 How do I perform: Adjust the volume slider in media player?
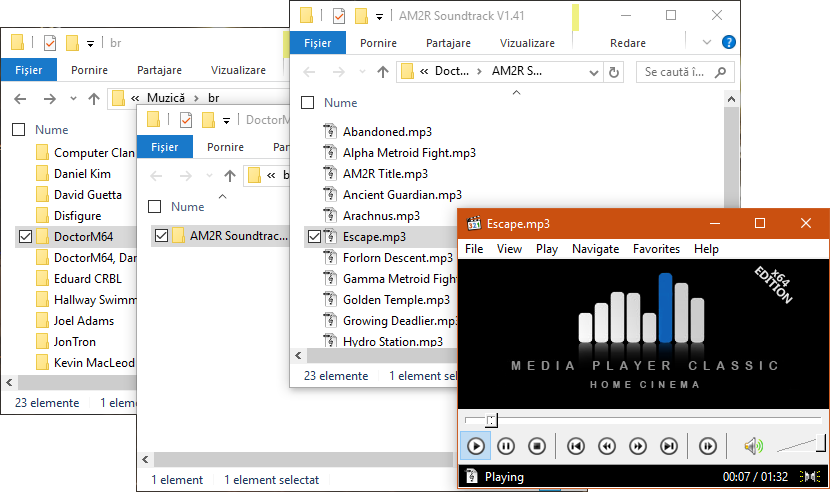[x=800, y=444]
